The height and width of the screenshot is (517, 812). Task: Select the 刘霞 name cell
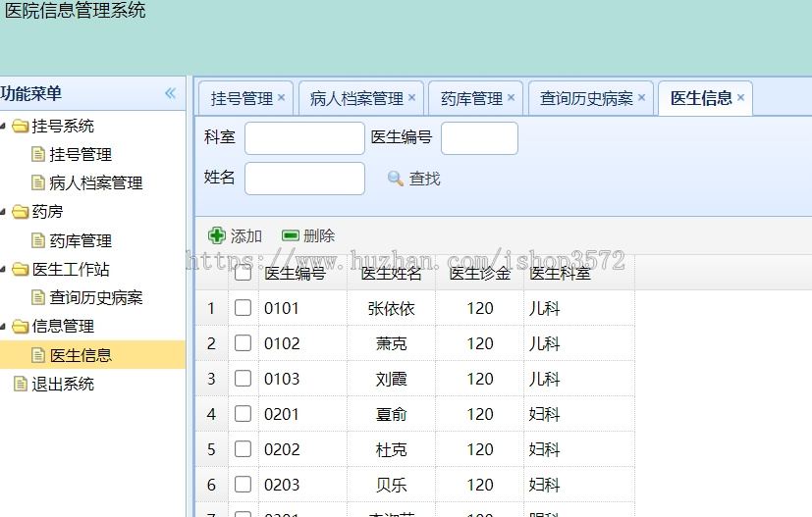391,379
